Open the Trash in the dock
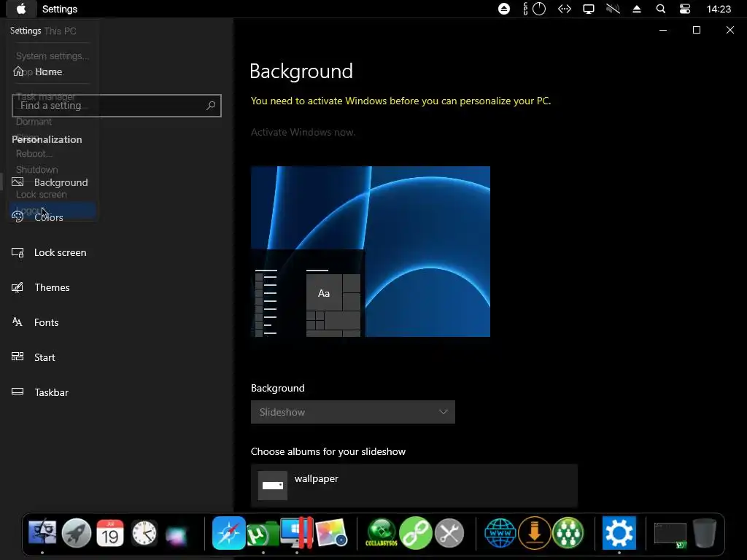 click(x=705, y=533)
